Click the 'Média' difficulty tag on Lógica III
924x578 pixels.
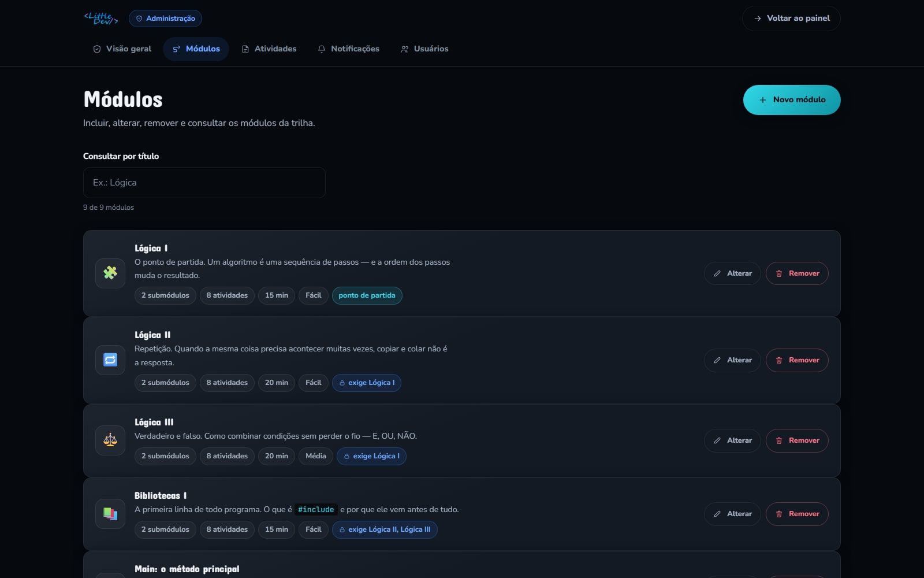pos(316,456)
